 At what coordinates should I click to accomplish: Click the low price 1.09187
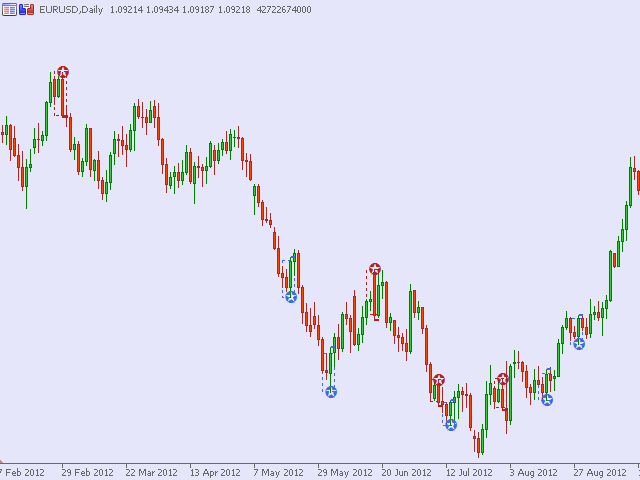[198, 10]
